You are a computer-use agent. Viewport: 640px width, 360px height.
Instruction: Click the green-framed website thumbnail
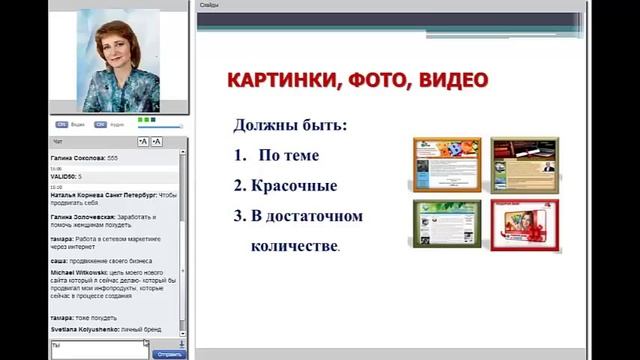[447, 224]
